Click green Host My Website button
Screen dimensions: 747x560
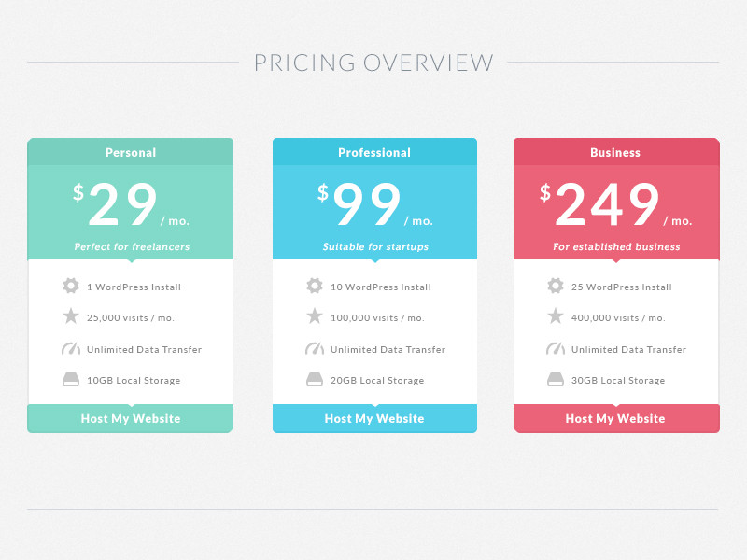point(131,418)
